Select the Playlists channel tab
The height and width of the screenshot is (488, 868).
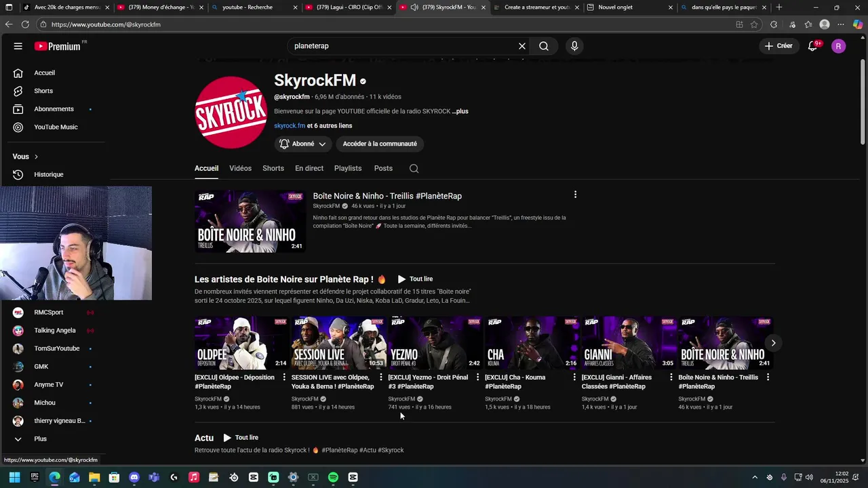[x=348, y=168]
